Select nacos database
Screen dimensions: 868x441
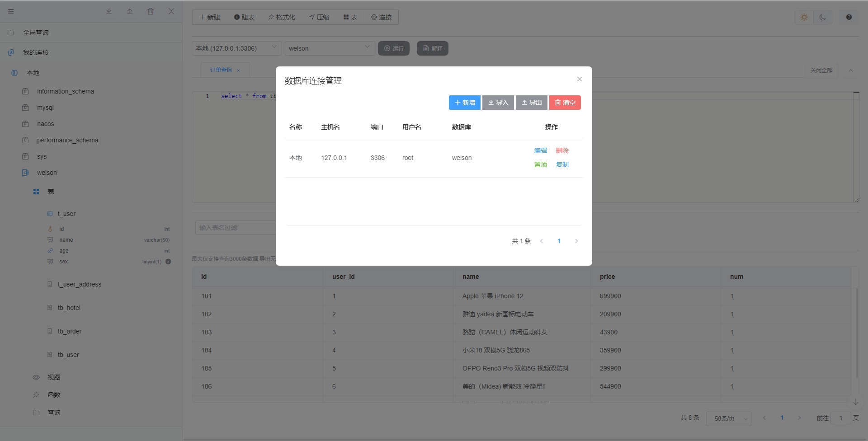tap(45, 124)
